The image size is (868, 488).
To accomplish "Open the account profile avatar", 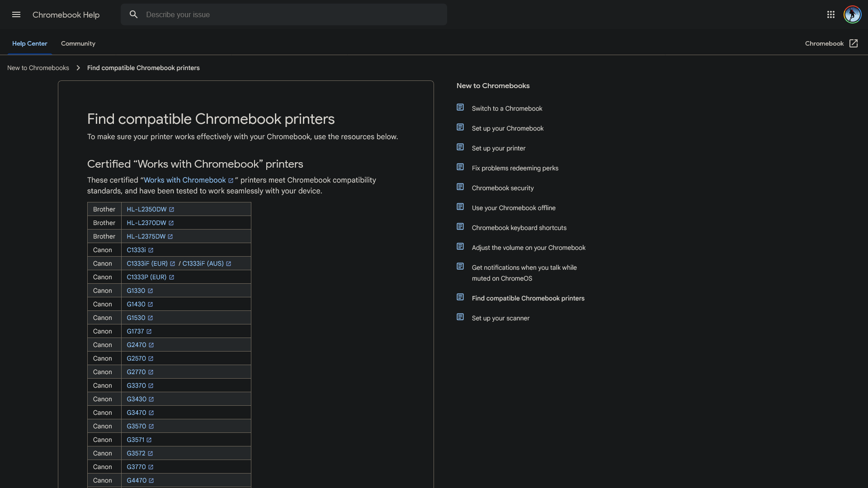I will pos(852,14).
